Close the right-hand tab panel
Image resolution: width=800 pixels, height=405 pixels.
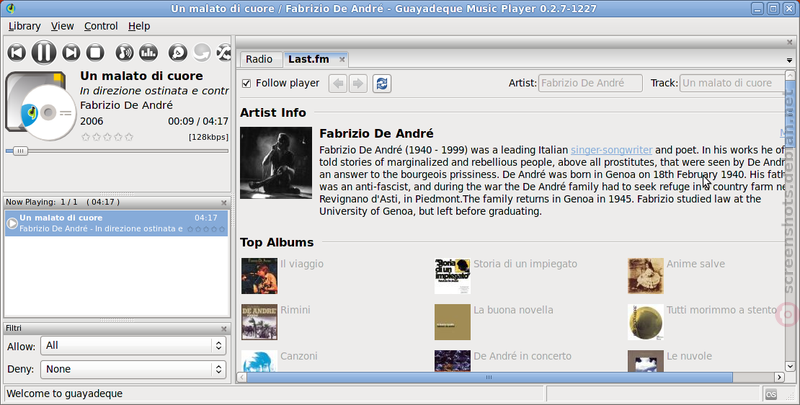[789, 42]
